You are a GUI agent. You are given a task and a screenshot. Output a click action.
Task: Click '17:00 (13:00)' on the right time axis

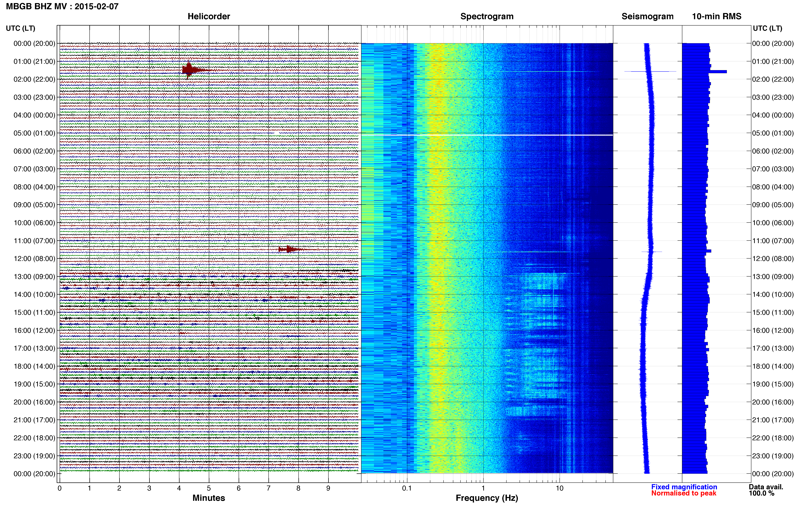click(x=773, y=348)
